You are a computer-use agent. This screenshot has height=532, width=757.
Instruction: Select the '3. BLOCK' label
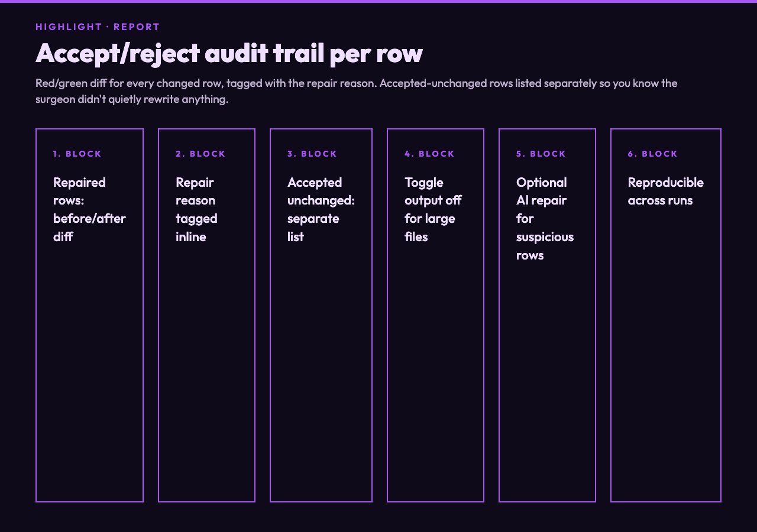click(312, 154)
